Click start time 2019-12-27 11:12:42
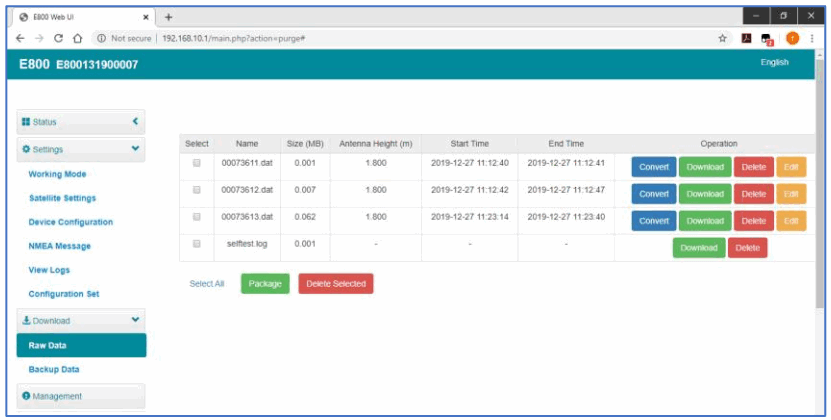This screenshot has width=831, height=420. point(470,189)
